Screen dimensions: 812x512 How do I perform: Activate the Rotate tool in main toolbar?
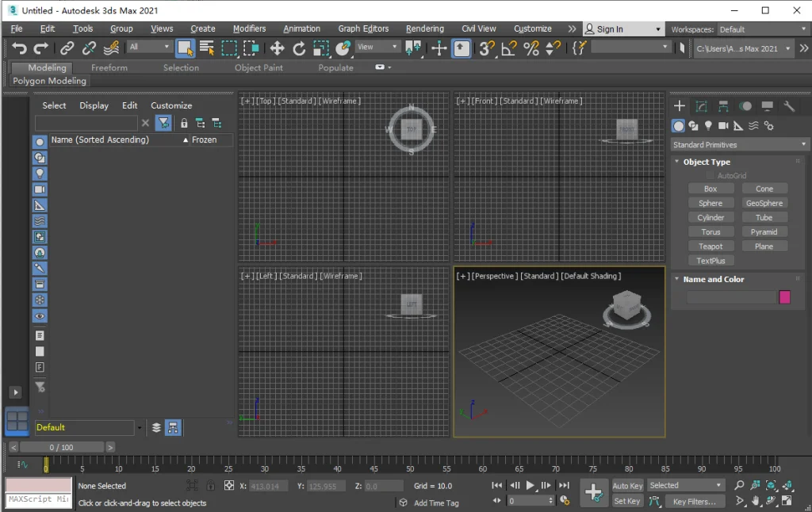pyautogui.click(x=299, y=48)
